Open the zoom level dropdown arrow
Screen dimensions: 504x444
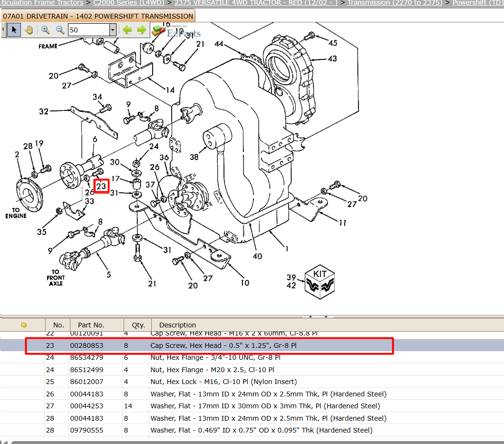[x=113, y=30]
